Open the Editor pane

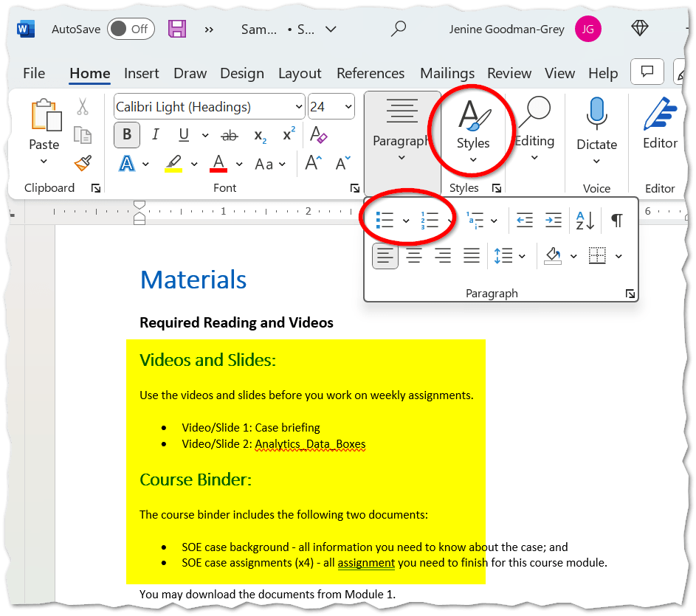[x=659, y=129]
